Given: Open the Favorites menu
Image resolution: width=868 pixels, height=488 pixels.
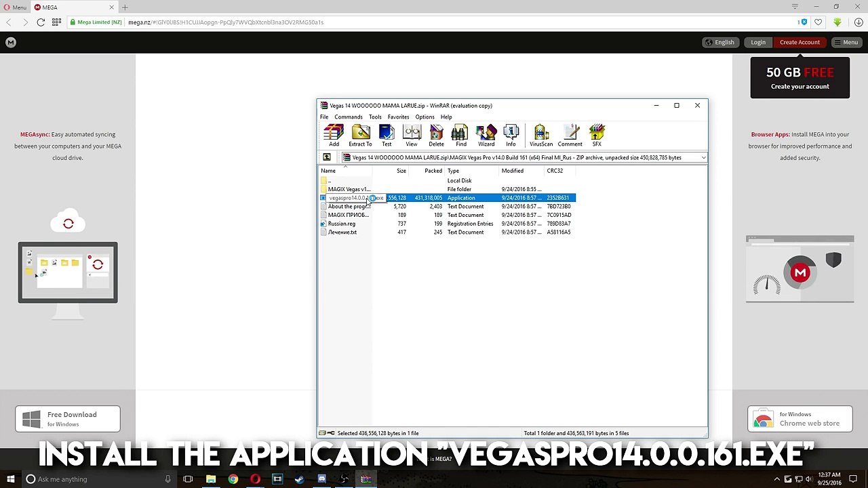Looking at the screenshot, I should pyautogui.click(x=398, y=117).
